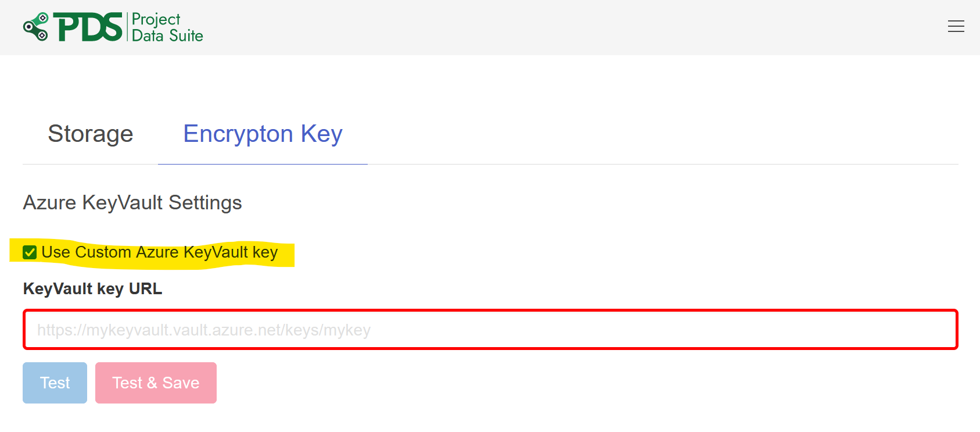Switch to the Storage tab
980x432 pixels.
[91, 134]
